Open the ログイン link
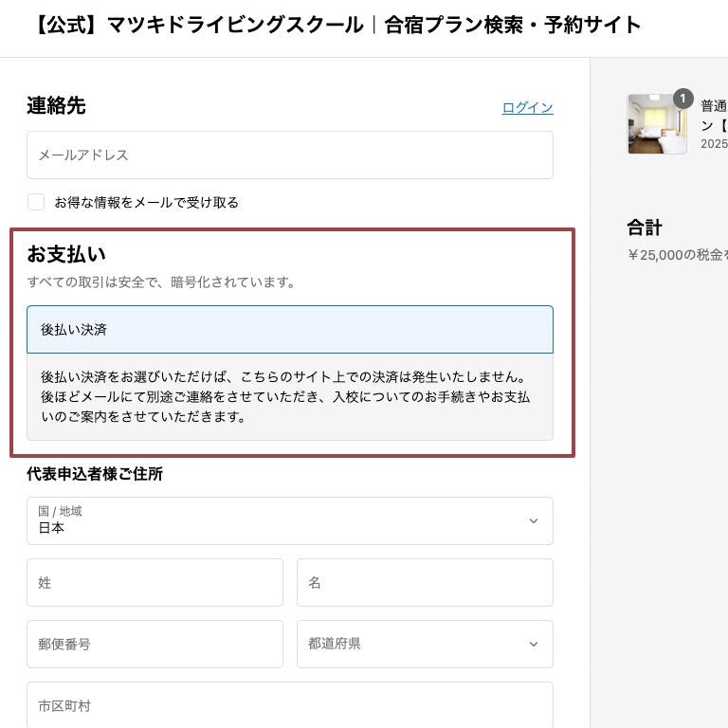This screenshot has height=728, width=728. click(527, 107)
